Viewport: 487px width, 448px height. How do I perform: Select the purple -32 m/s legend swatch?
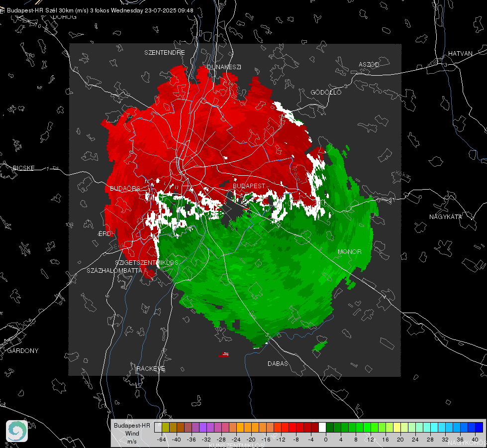tap(203, 427)
